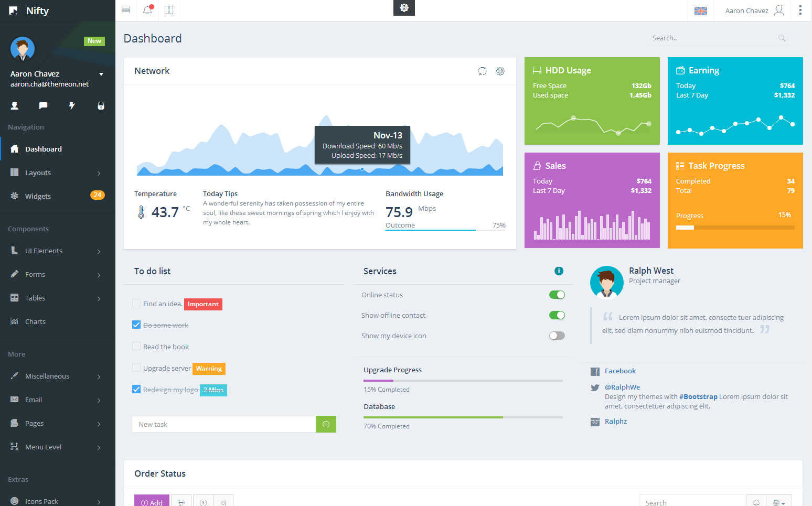Open Charts in the navigation
812x506 pixels.
click(x=58, y=321)
